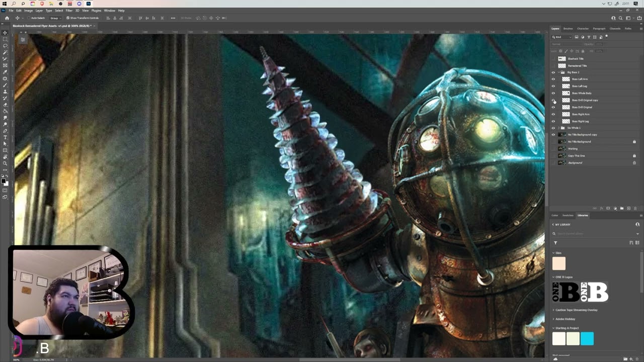This screenshot has width=644, height=362.
Task: Expand Caution Tape Streaming Overlay group
Action: (x=553, y=310)
